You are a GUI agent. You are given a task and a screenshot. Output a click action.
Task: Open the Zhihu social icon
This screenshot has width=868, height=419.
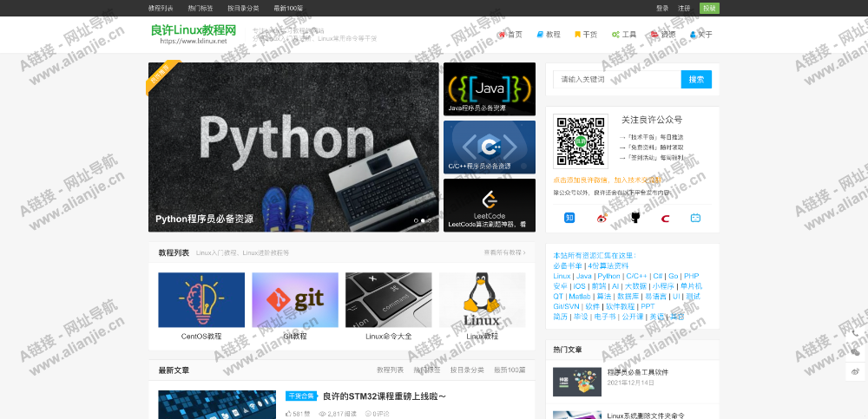570,218
